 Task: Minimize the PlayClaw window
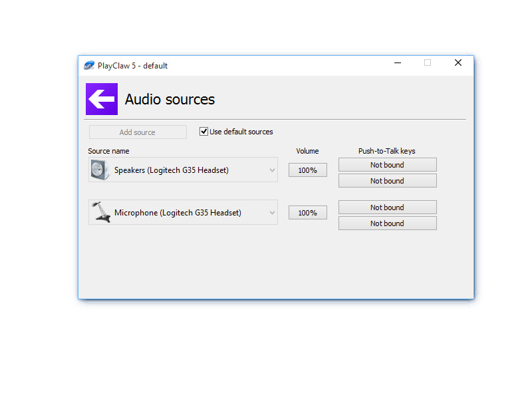click(398, 63)
